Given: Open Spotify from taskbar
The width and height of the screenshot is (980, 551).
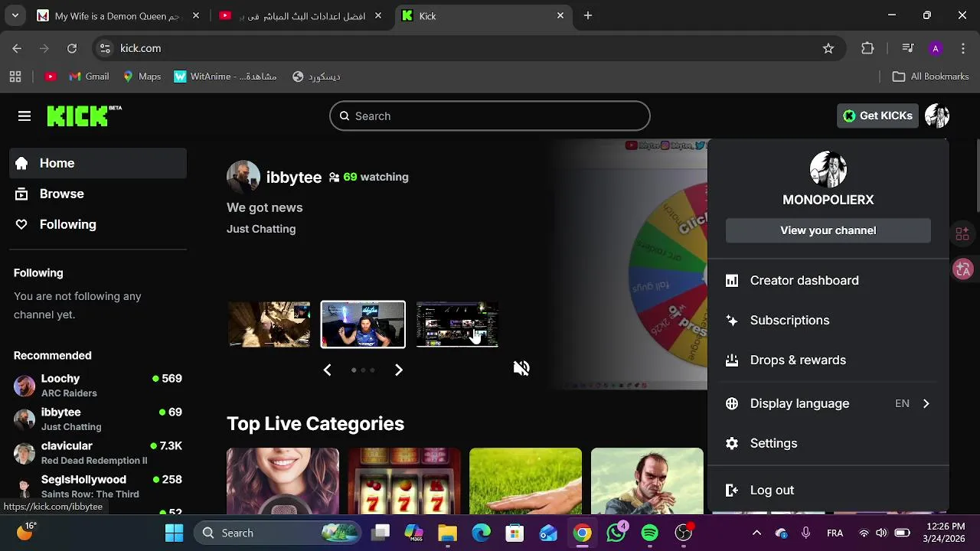Looking at the screenshot, I should 650,533.
